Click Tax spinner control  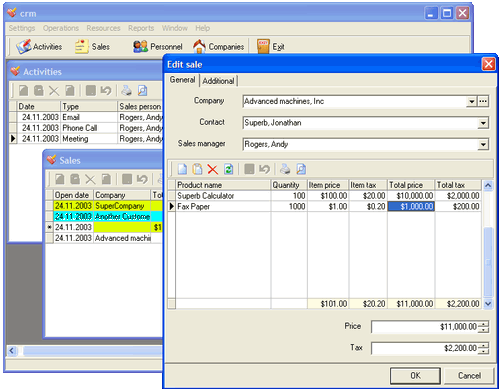(483, 348)
